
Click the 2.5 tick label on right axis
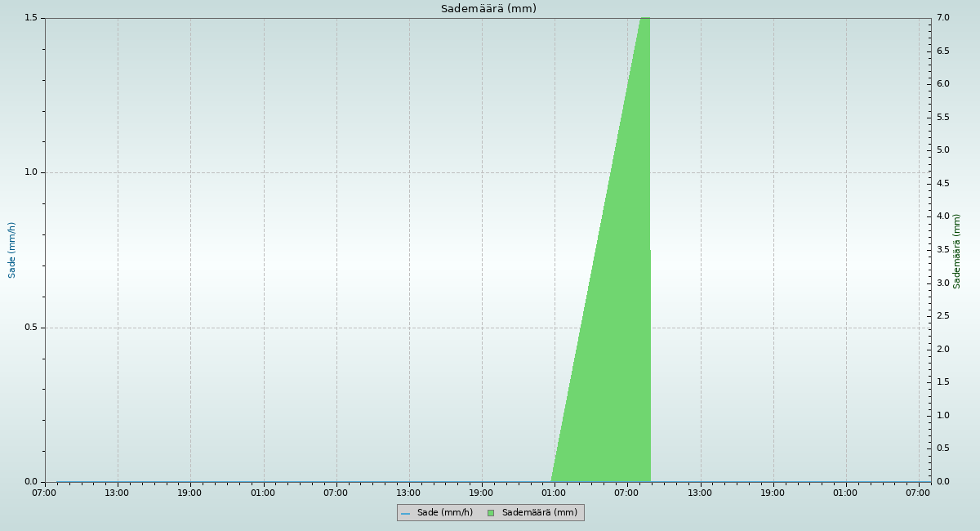[942, 315]
